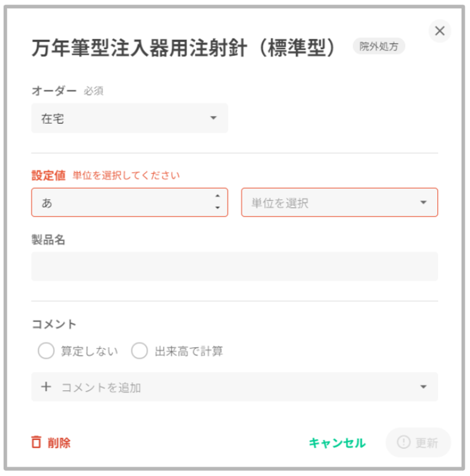Viewport: 470px width, 476px height.
Task: Click the 単位を選択してください error message
Action: click(126, 175)
